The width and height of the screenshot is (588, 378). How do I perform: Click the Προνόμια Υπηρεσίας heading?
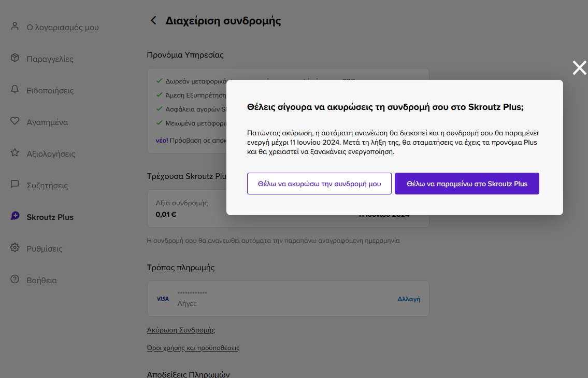click(x=185, y=55)
